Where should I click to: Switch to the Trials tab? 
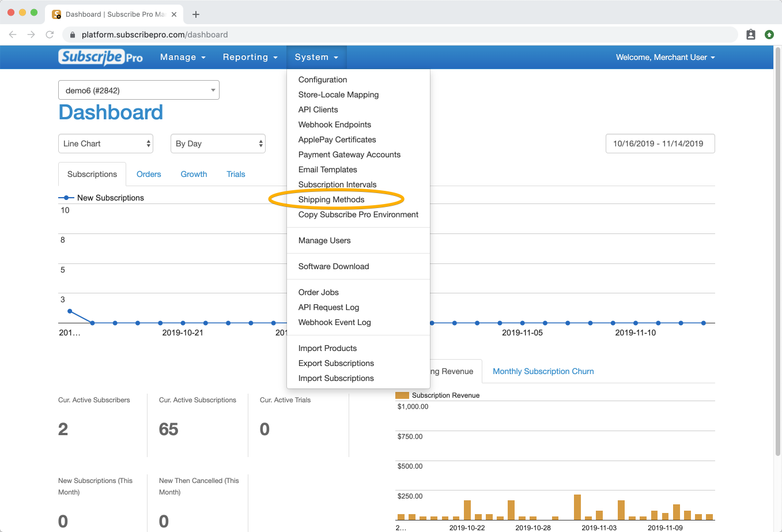click(236, 174)
